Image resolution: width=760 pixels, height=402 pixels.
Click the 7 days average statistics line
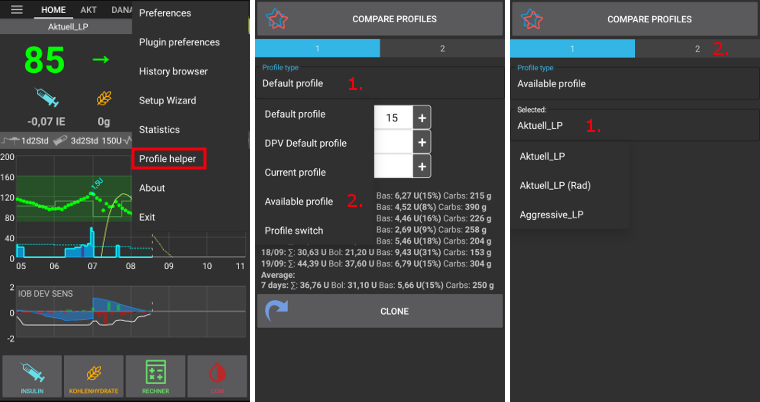click(378, 285)
